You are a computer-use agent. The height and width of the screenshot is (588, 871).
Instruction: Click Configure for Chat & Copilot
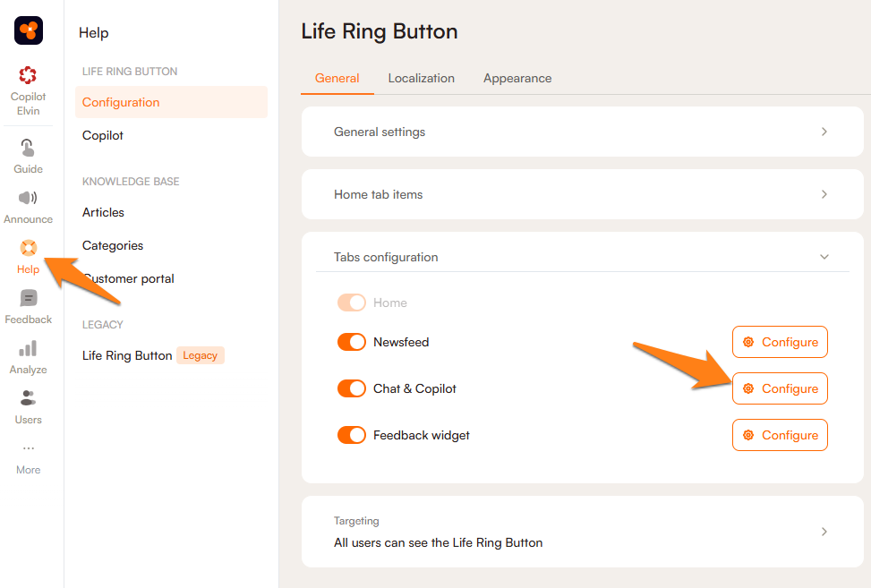780,388
